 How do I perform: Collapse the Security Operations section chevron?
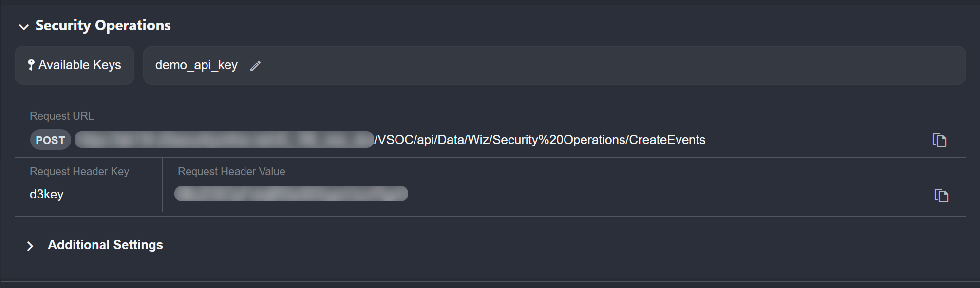(x=24, y=27)
